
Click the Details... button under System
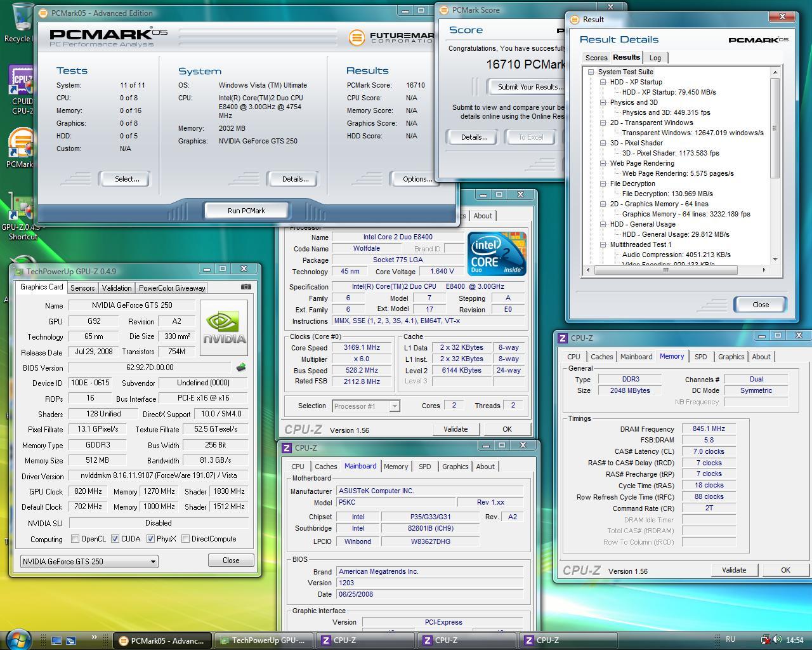tap(295, 179)
